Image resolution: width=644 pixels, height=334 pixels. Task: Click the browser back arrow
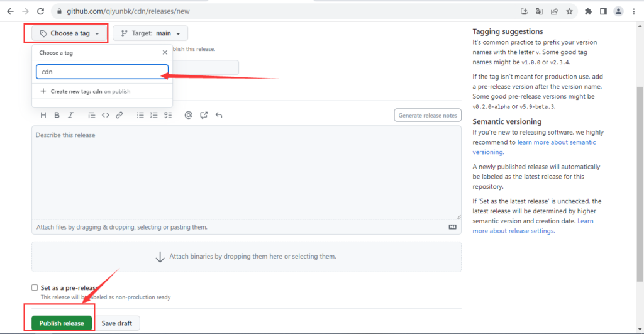(x=10, y=11)
